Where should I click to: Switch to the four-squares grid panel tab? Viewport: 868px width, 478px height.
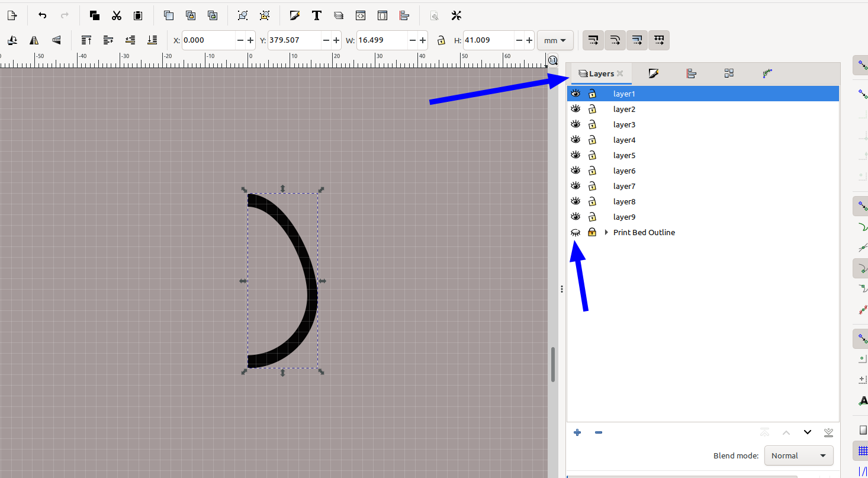pyautogui.click(x=729, y=73)
